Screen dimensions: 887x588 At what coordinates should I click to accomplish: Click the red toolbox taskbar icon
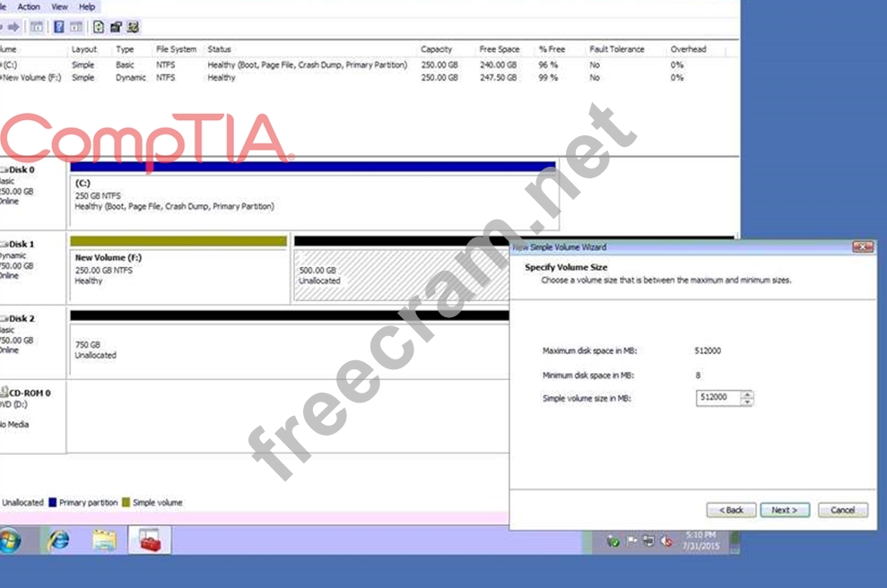click(150, 540)
